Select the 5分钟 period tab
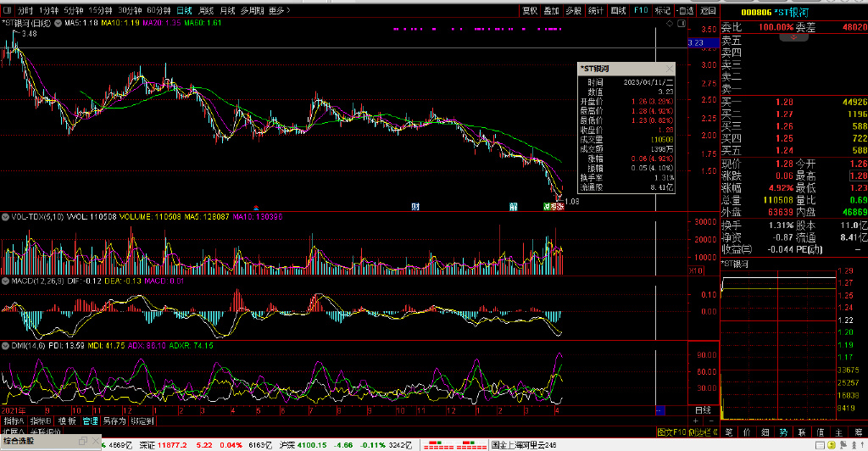The width and height of the screenshot is (868, 451). pyautogui.click(x=73, y=10)
